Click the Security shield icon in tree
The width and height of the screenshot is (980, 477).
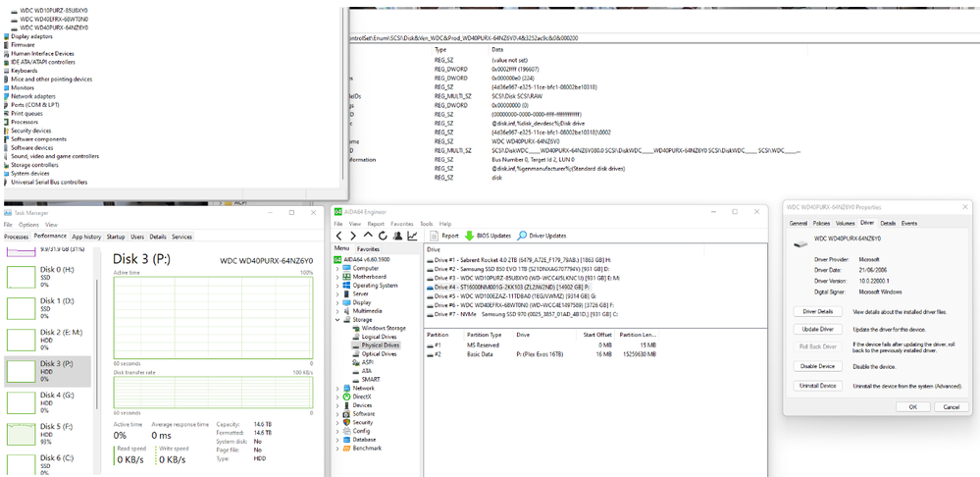coord(347,422)
